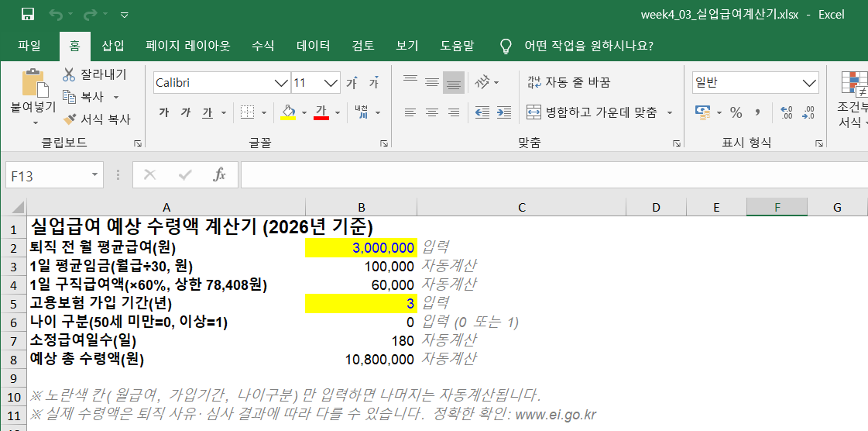
Task: Open the 도움말 tab
Action: click(x=458, y=46)
